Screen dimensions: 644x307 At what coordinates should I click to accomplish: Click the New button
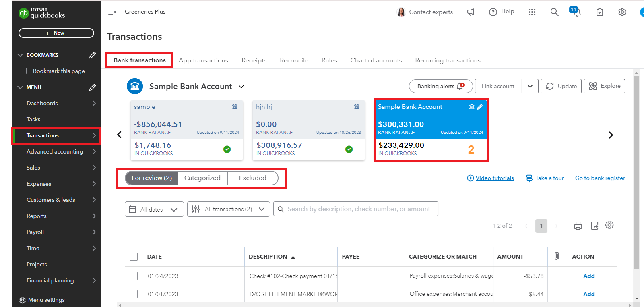pos(56,33)
